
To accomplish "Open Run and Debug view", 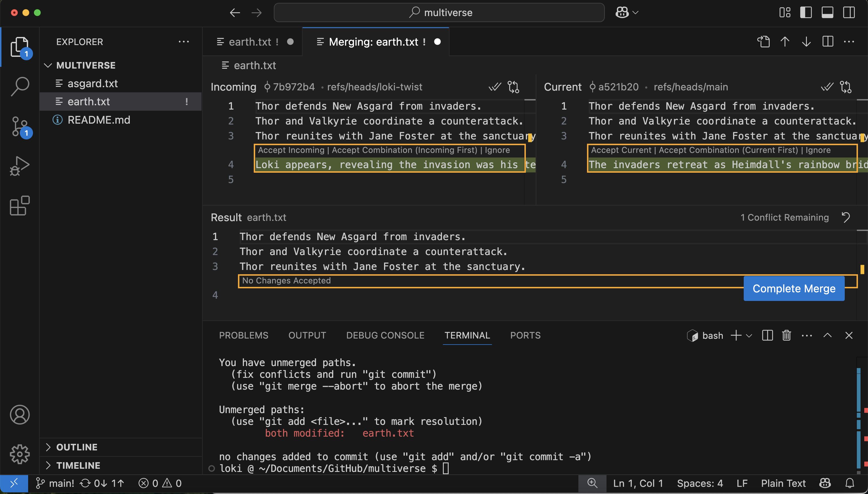I will point(20,166).
